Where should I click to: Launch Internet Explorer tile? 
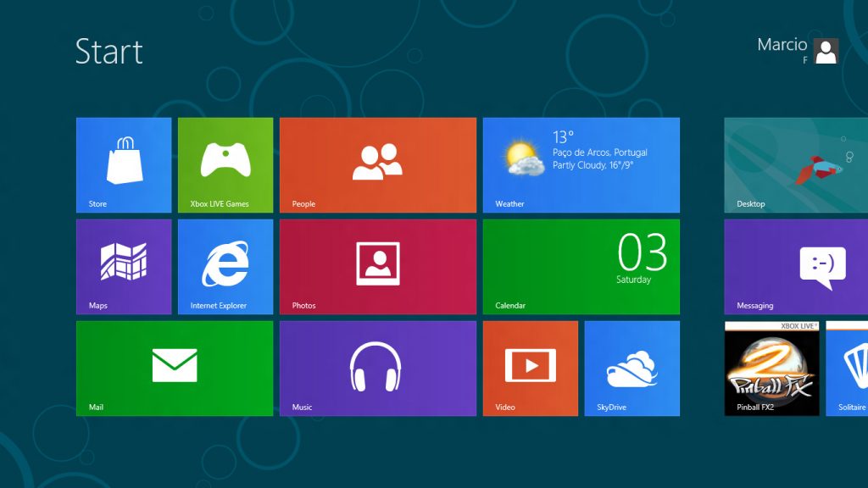click(225, 267)
